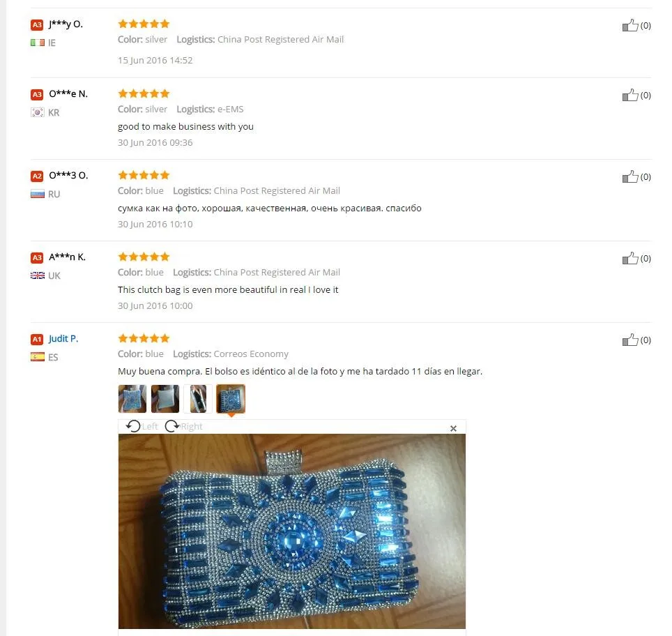
Task: Click the A2 badge beside O***3 O.
Action: (37, 176)
